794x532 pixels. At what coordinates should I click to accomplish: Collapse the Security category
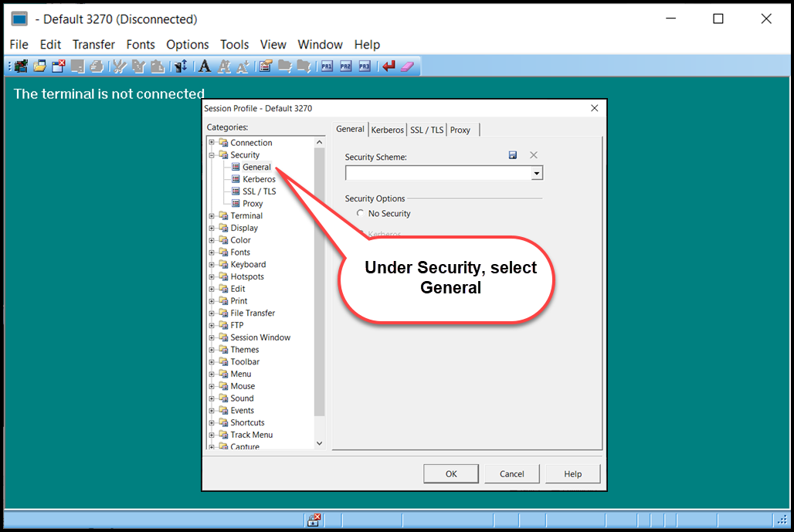click(212, 154)
